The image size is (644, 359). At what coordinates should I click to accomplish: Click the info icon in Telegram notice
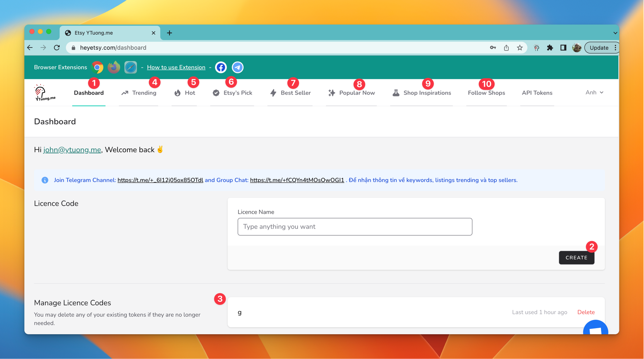[x=45, y=180]
